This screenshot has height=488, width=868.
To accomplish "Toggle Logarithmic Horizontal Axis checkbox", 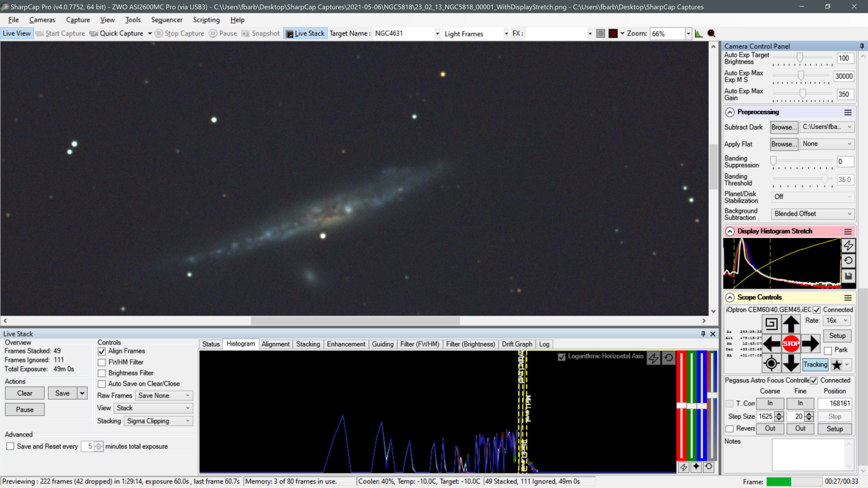I will click(x=562, y=357).
